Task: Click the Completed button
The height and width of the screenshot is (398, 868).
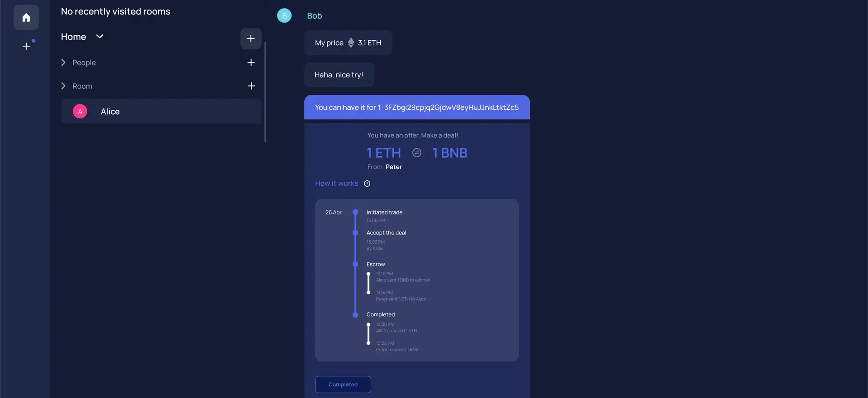Action: pyautogui.click(x=343, y=384)
